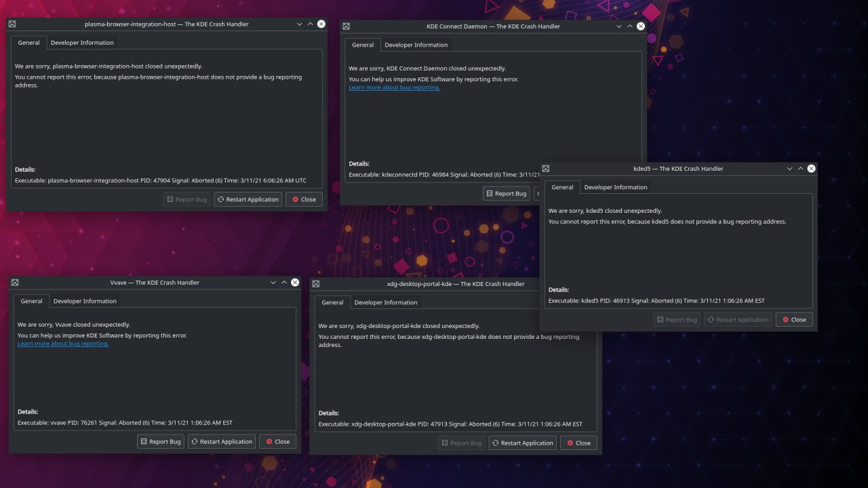Image resolution: width=868 pixels, height=488 pixels.
Task: Click Report Bug in Vvave window
Action: (x=161, y=441)
